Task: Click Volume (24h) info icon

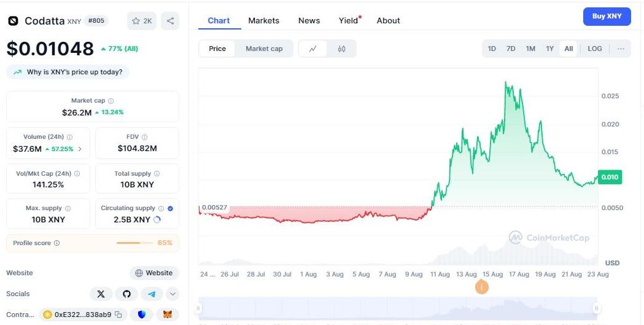Action: (70, 137)
